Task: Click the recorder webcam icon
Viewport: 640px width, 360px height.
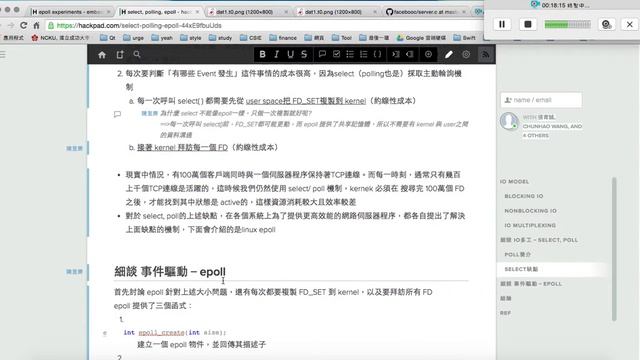Action: [607, 24]
